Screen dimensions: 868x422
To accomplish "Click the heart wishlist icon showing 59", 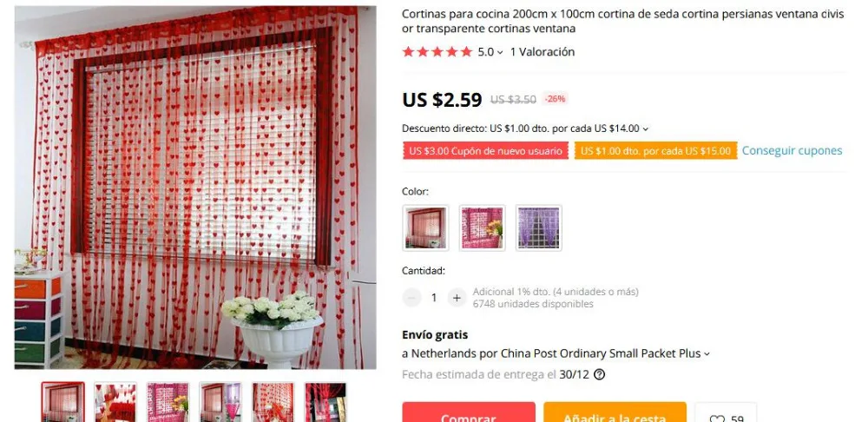I will click(725, 413).
